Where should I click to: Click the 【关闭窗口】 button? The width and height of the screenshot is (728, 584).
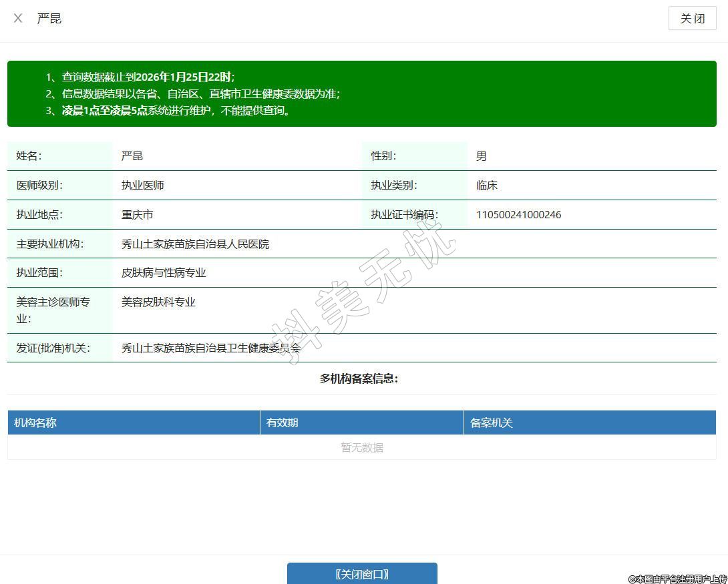point(362,574)
